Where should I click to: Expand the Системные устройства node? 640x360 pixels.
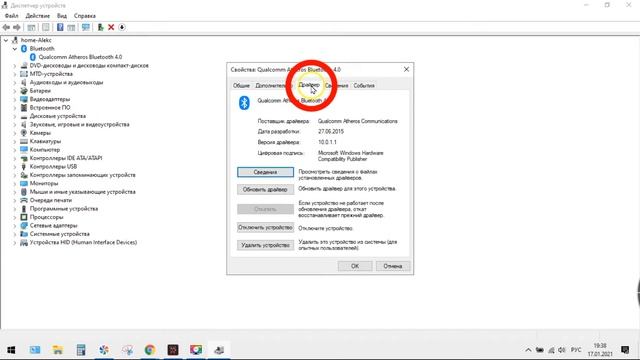(15, 234)
